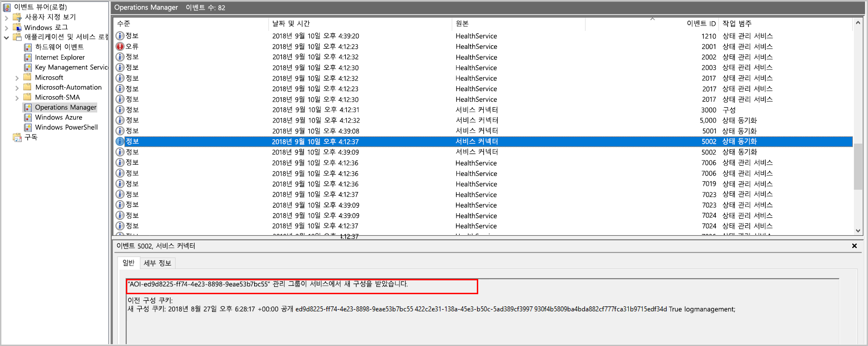Click the Key Management Service log icon

pos(28,68)
